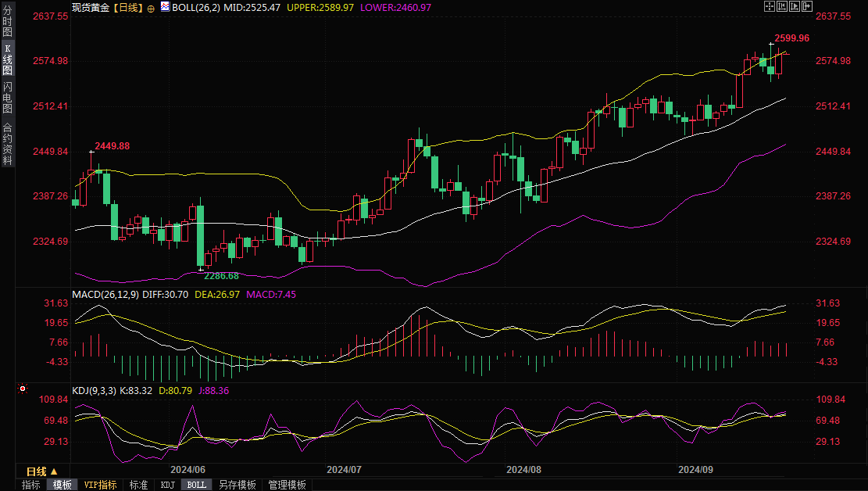Click the 另存模板 button
Screen dimensions: 868x491
click(x=237, y=485)
